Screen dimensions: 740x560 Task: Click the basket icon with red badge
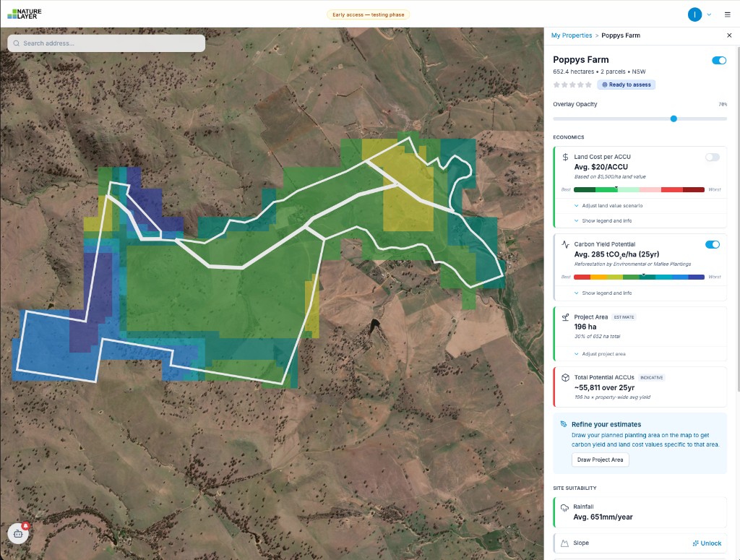[17, 533]
